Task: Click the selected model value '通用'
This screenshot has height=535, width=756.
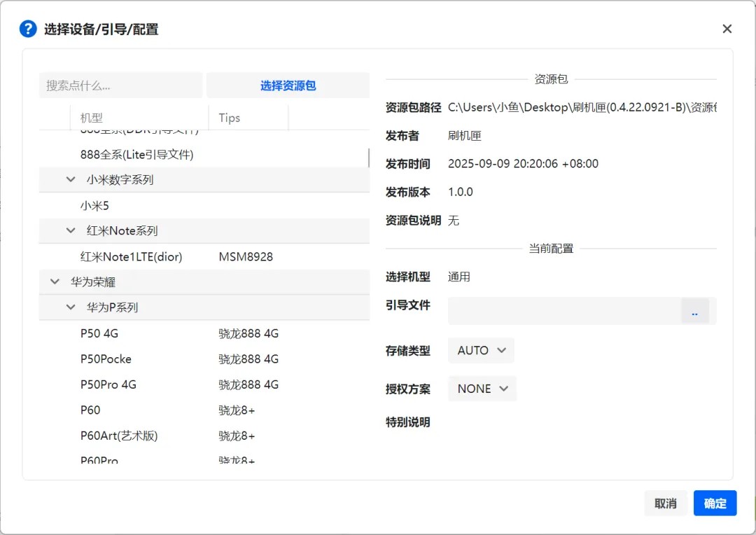Action: (x=458, y=277)
